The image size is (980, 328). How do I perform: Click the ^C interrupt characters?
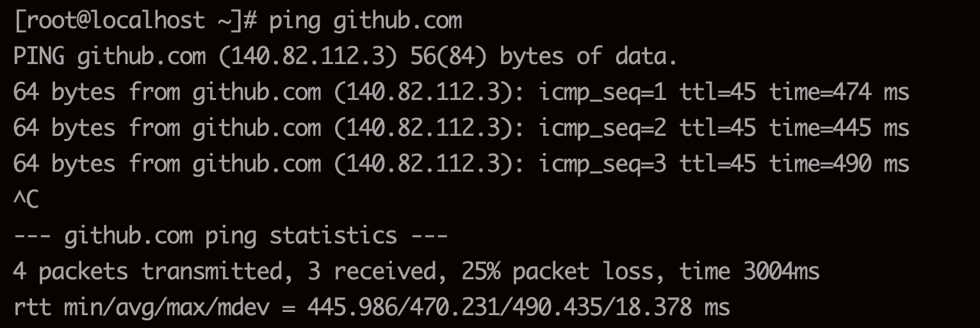click(x=26, y=200)
